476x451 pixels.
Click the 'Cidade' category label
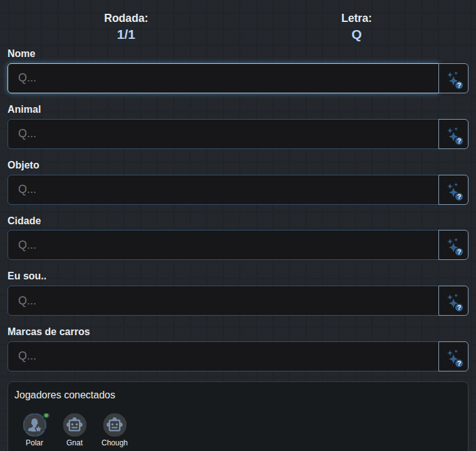tap(24, 220)
